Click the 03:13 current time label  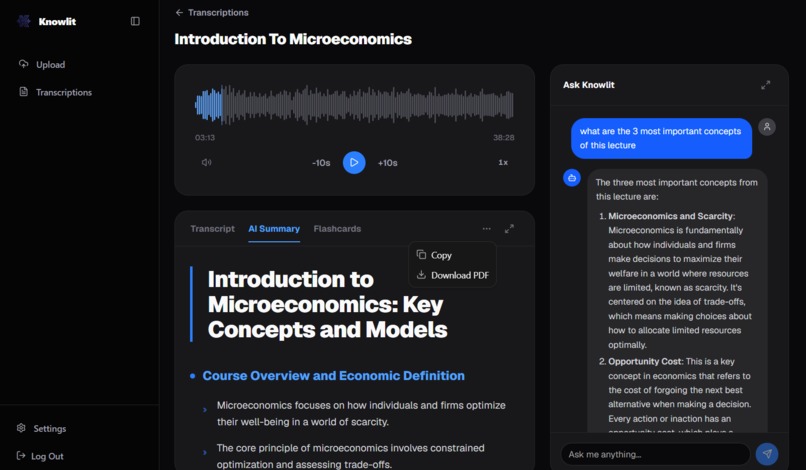tap(205, 138)
